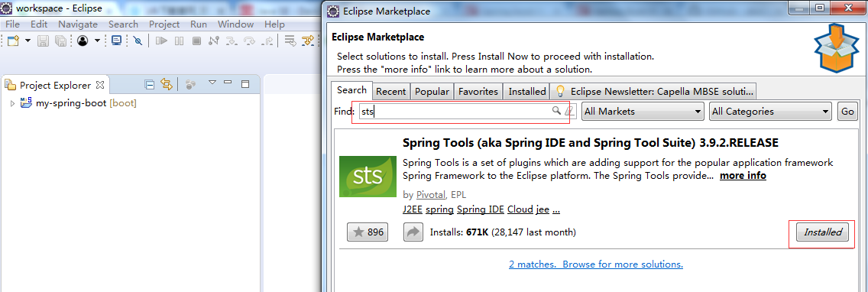Close the Project Explorer view tab
868x292 pixels.
click(100, 85)
